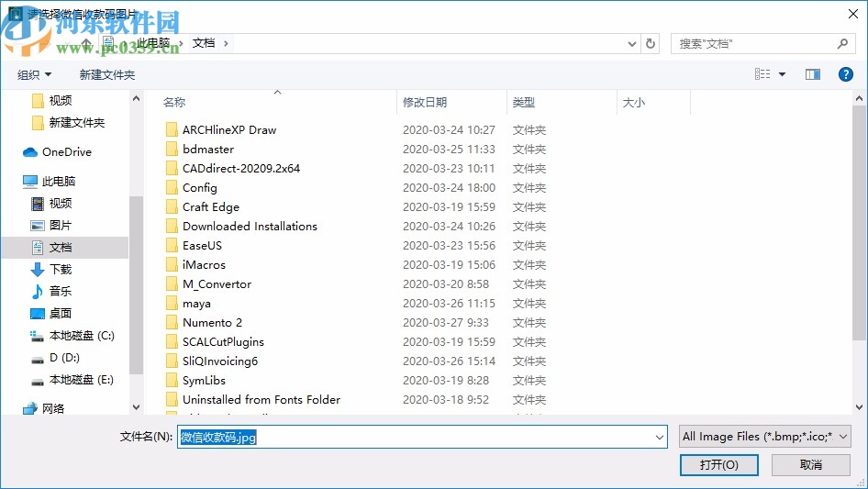
Task: Click the 网络 network icon
Action: pos(30,408)
